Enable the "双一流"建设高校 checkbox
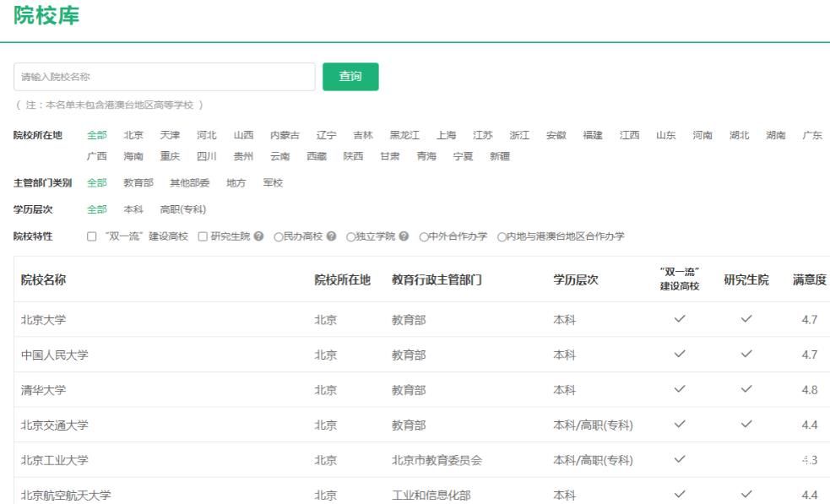This screenshot has width=830, height=504. click(x=92, y=236)
